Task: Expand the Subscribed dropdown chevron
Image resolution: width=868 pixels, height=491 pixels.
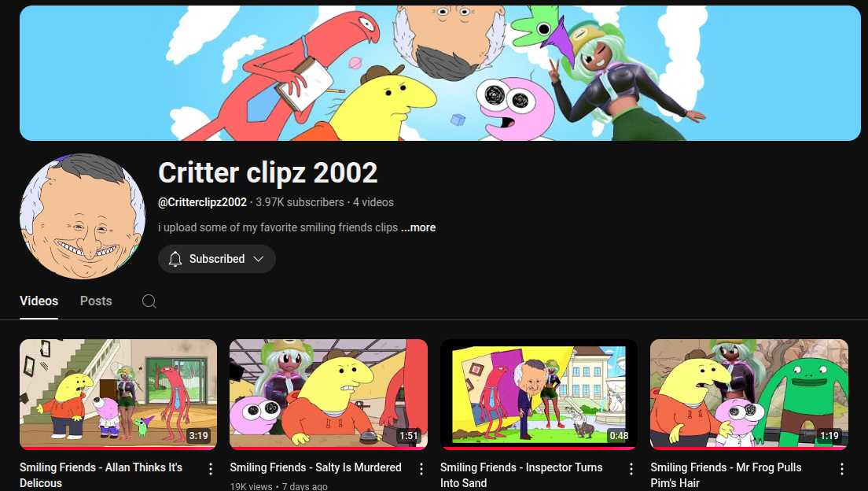Action: [258, 259]
